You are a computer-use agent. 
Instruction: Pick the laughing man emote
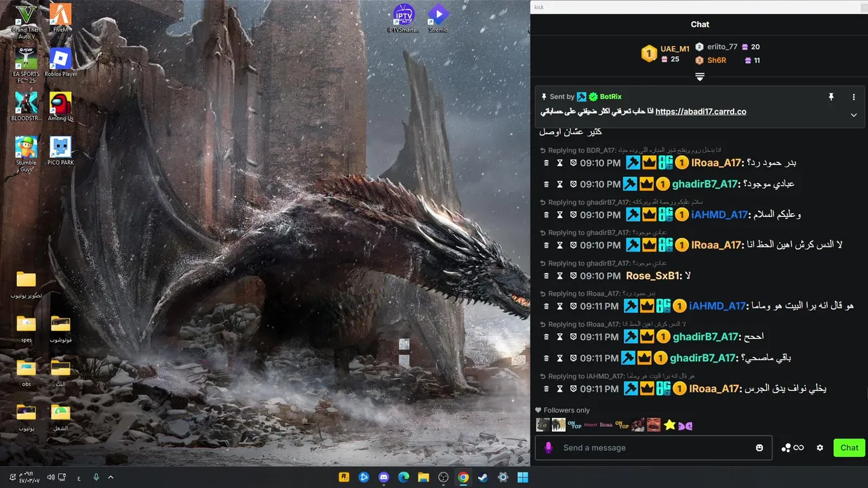tap(653, 425)
